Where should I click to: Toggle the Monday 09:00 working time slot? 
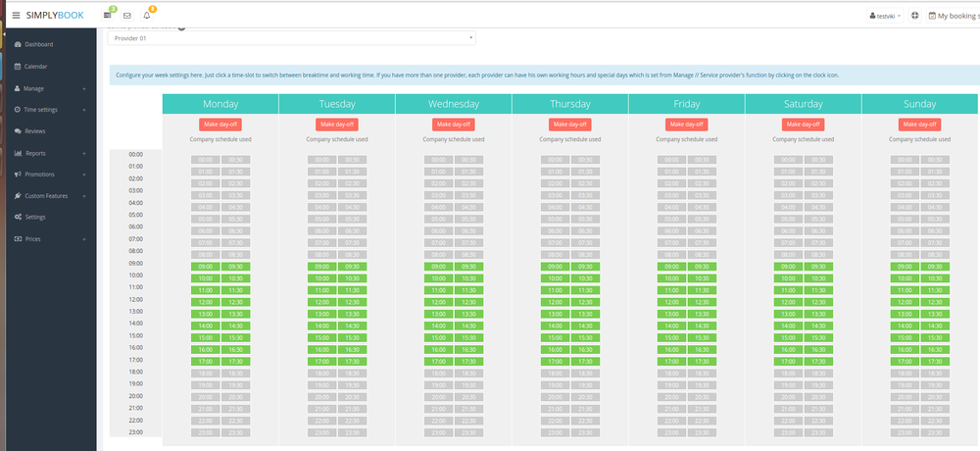[x=207, y=267]
